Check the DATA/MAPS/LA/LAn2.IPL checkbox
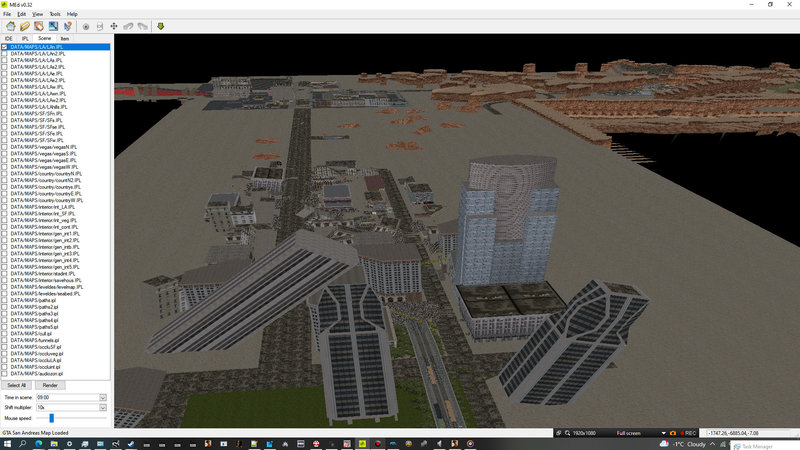 click(5, 54)
